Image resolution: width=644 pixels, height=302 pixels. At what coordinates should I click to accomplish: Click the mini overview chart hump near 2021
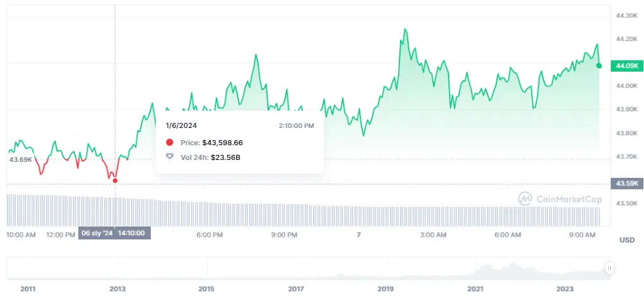[x=489, y=269]
